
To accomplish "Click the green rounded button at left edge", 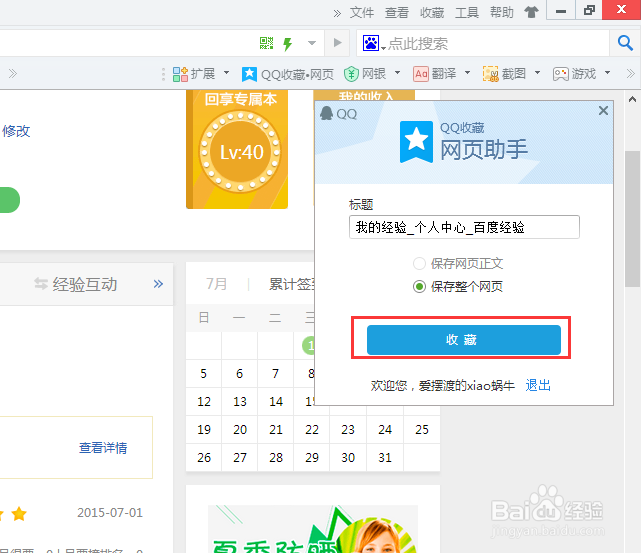I will click(9, 200).
